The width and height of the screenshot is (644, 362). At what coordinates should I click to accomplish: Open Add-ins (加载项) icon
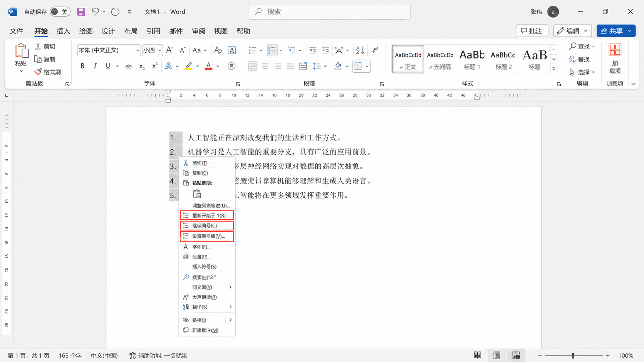(615, 58)
